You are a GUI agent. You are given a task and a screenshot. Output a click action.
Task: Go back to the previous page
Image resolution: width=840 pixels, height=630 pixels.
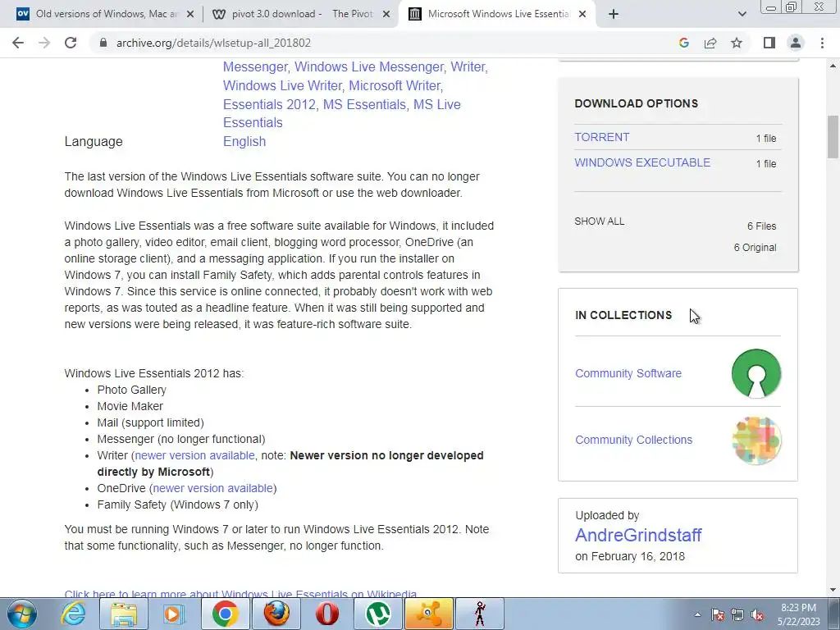[18, 43]
